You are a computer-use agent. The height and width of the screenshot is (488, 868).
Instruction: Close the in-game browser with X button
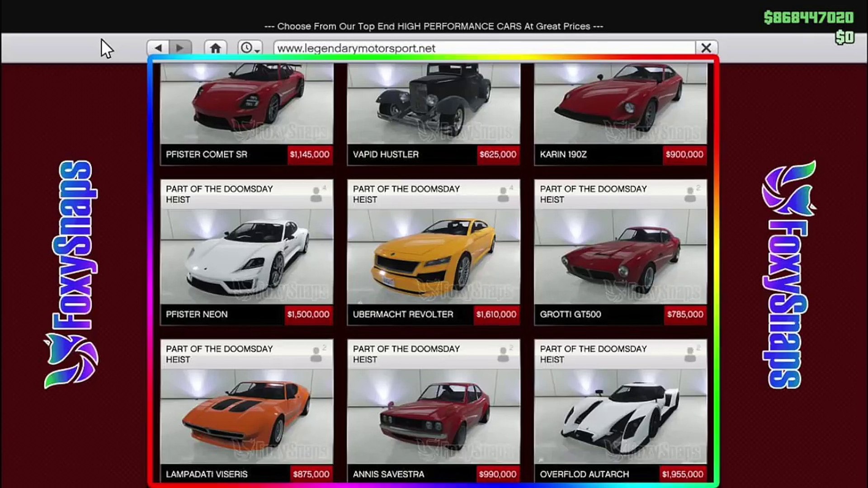(x=706, y=48)
